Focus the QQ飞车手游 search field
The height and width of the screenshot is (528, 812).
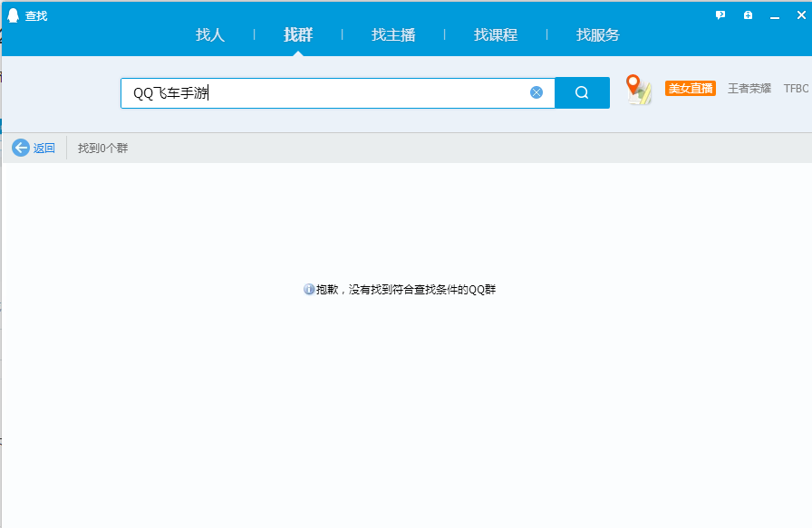[x=338, y=93]
